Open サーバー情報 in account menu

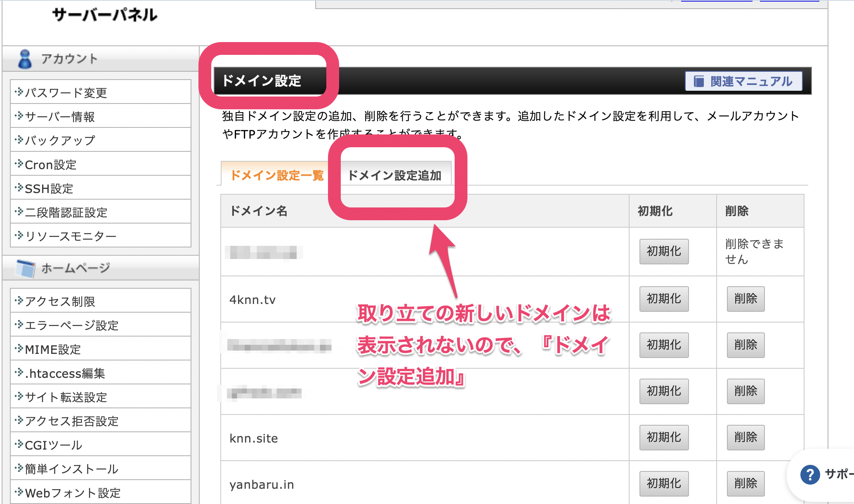[x=60, y=117]
